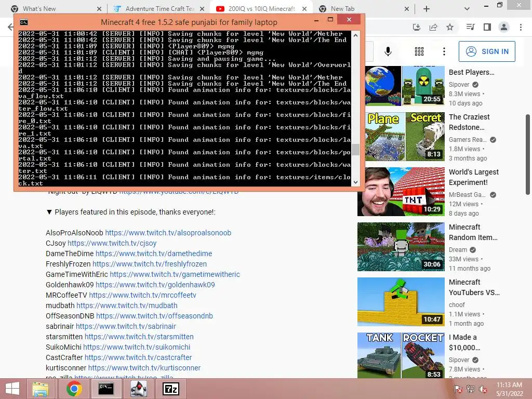Share this page icon in Chrome
The height and width of the screenshot is (399, 532).
pos(433,27)
